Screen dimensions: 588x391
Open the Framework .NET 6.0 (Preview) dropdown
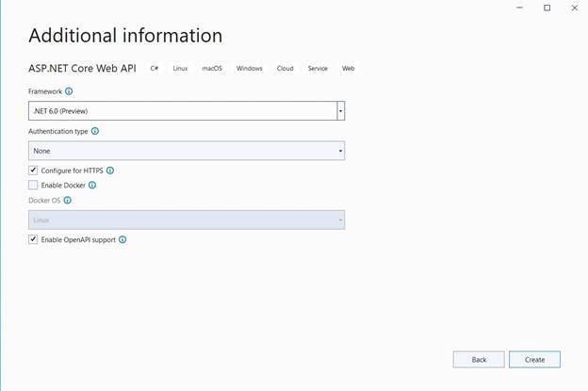tap(187, 111)
